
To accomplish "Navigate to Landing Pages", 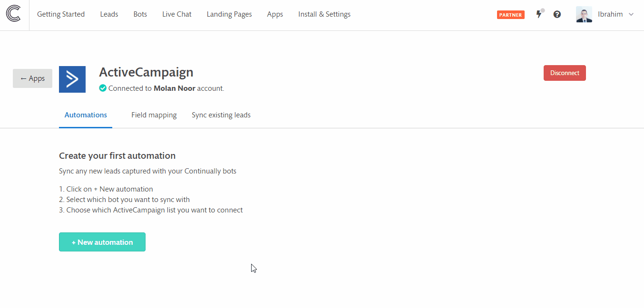I will pyautogui.click(x=229, y=14).
